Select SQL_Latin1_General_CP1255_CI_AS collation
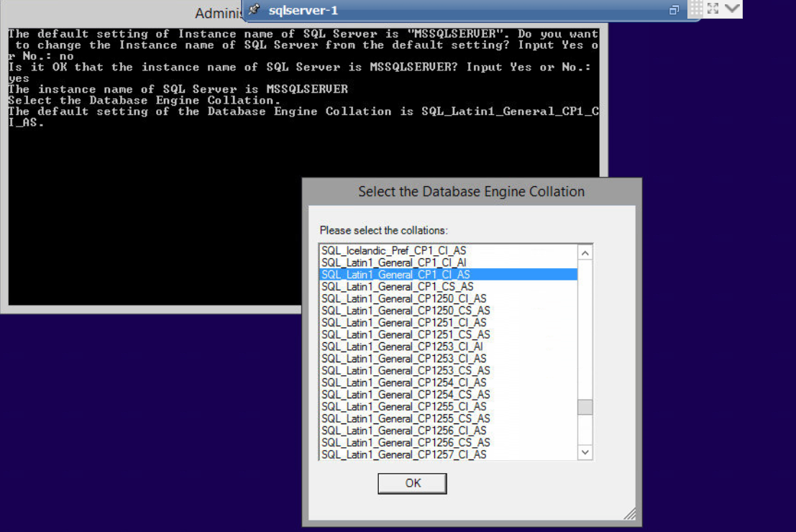 coord(448,407)
